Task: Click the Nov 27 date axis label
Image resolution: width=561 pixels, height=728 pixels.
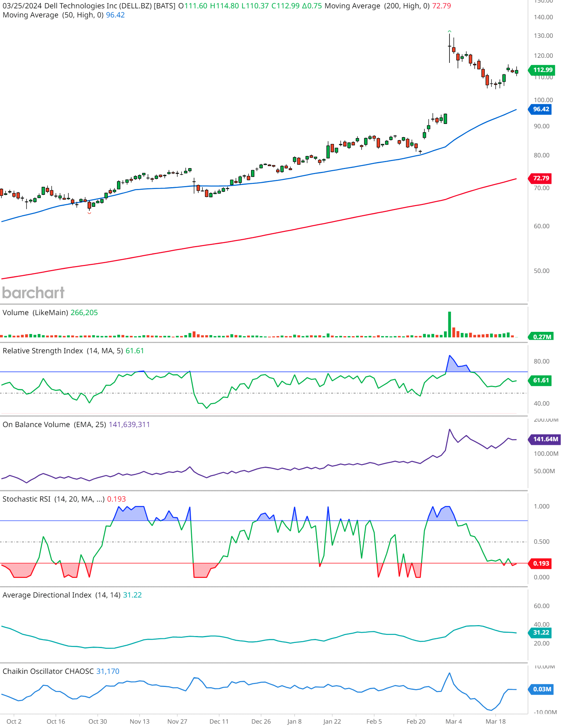Action: click(177, 721)
